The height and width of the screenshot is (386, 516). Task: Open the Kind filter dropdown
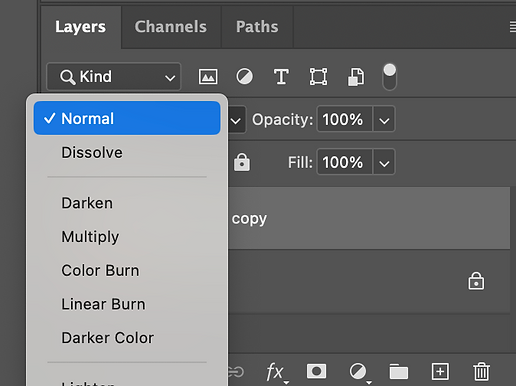[114, 77]
